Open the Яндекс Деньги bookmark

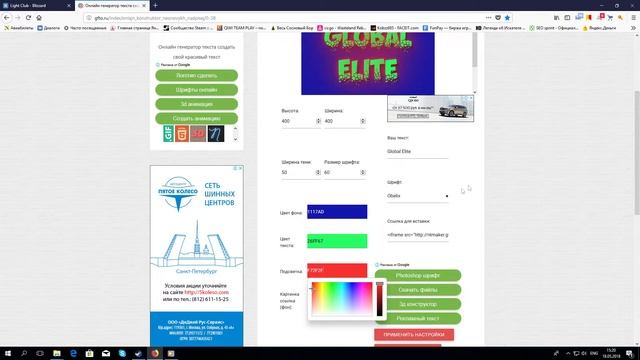pyautogui.click(x=599, y=28)
